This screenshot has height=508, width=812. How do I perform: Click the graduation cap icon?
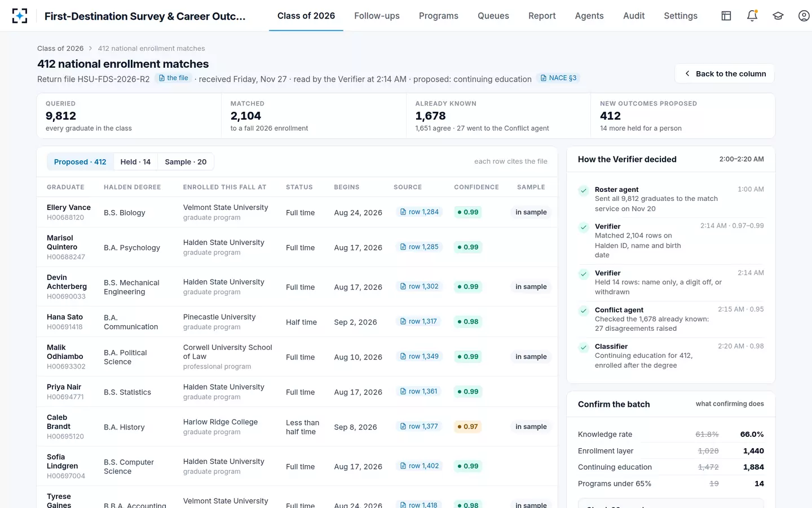(x=778, y=16)
